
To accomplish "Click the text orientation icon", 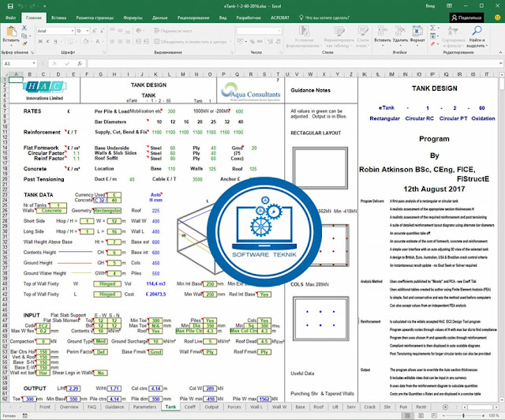I will click(x=139, y=31).
